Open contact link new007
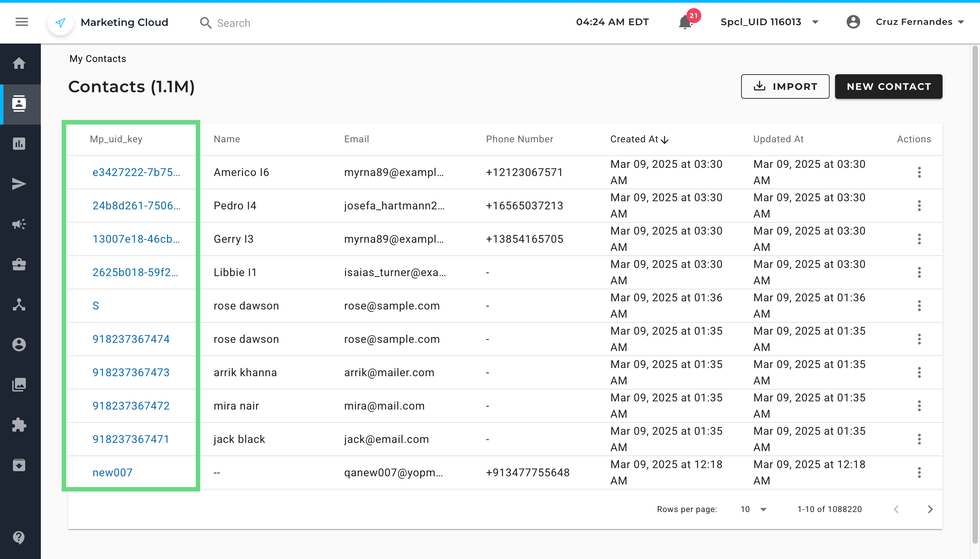This screenshot has width=980, height=559. (x=112, y=472)
